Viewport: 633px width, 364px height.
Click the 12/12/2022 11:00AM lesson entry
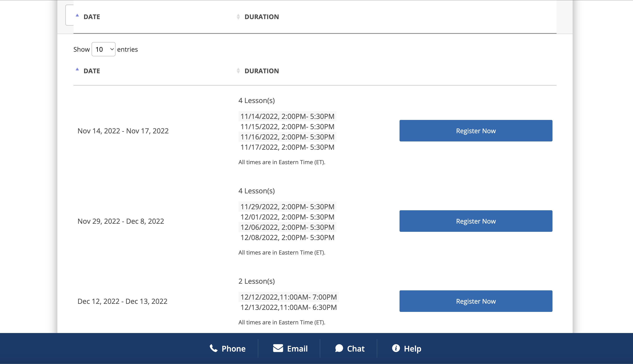click(288, 297)
